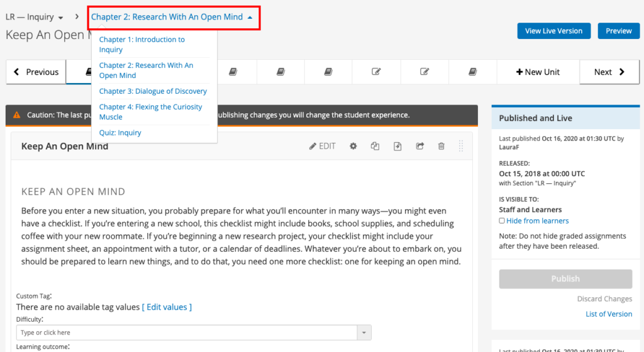
Task: Click the Edit values link for Custom Tag
Action: pyautogui.click(x=167, y=307)
